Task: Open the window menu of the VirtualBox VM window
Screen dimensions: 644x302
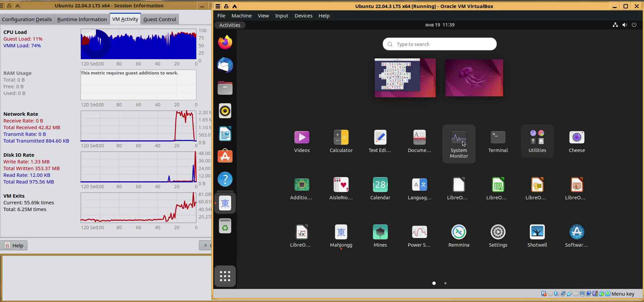Action: tap(218, 6)
